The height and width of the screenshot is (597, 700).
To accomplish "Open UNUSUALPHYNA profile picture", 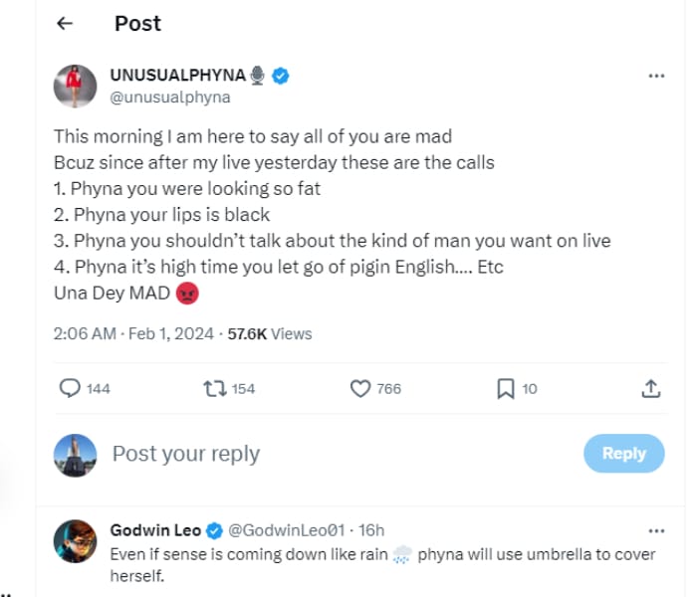I will (75, 86).
